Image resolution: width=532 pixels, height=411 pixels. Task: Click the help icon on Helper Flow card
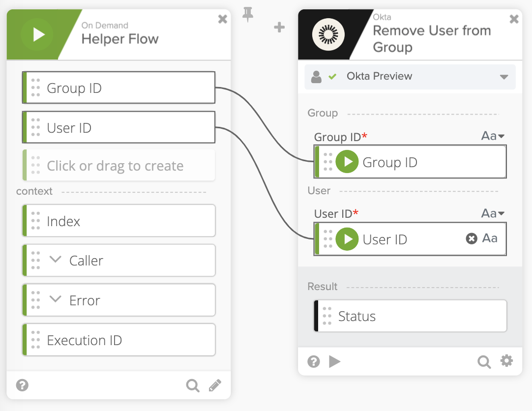pyautogui.click(x=22, y=385)
